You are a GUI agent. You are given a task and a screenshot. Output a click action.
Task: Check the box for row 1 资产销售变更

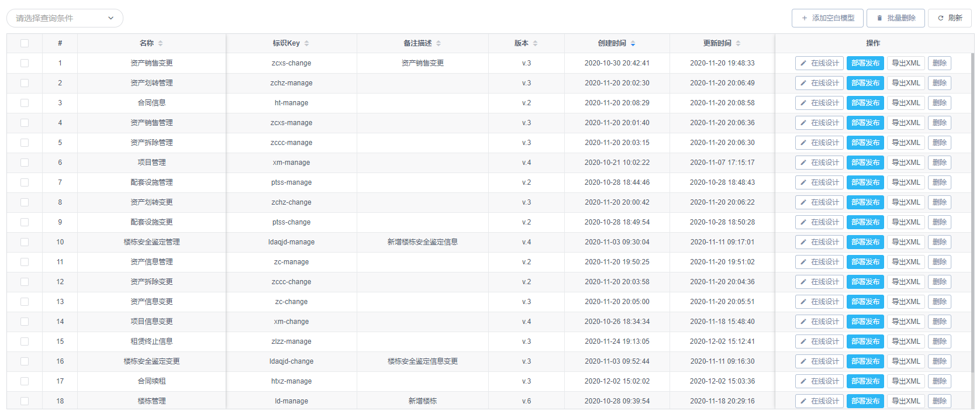pos(25,63)
